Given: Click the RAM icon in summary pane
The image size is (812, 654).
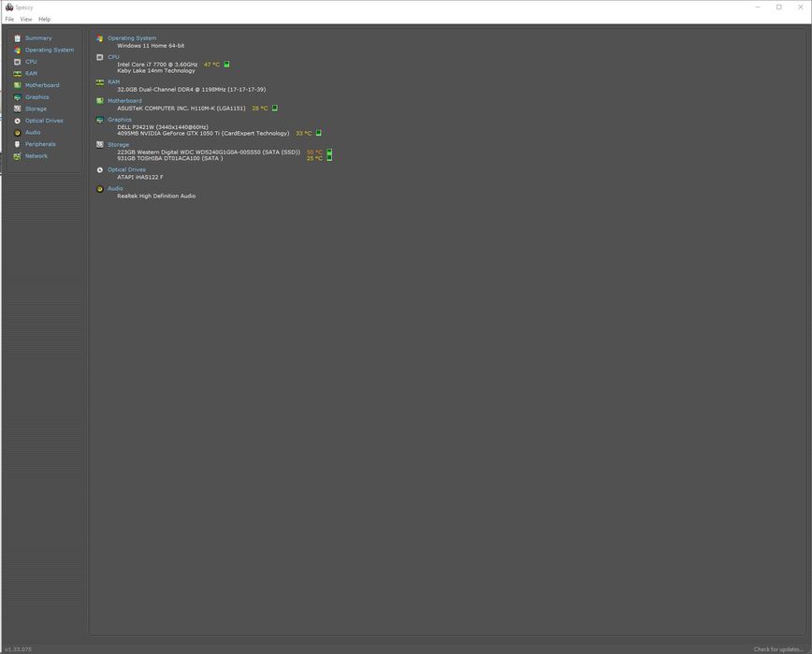Looking at the screenshot, I should point(99,81).
